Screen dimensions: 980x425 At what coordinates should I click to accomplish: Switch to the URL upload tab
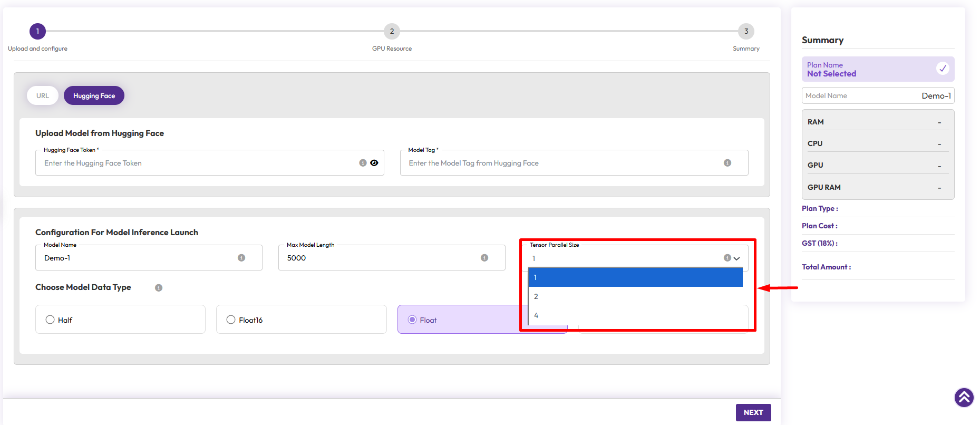[x=43, y=96]
